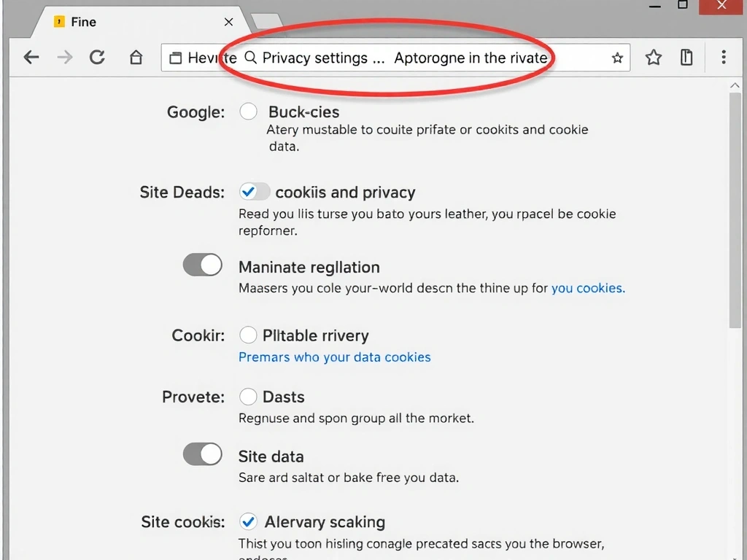747x560 pixels.
Task: Open a new tab
Action: coord(266,21)
